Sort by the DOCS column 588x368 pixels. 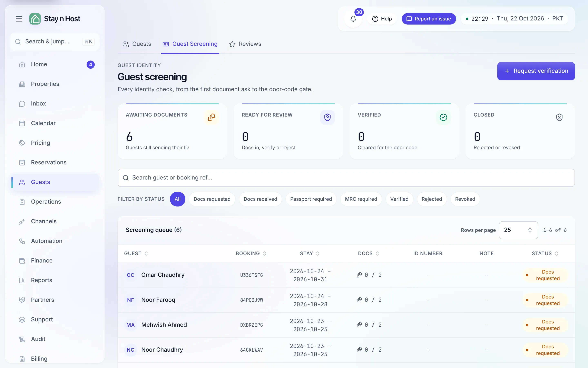(368, 254)
